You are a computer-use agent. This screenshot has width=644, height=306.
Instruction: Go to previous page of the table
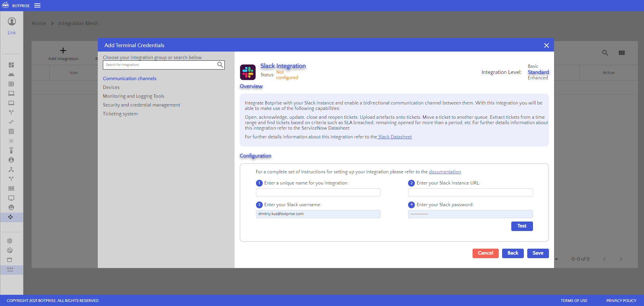(x=605, y=259)
